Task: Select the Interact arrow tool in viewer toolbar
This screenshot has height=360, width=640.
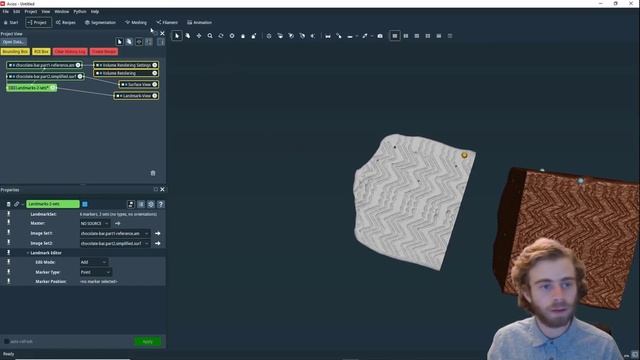Action: [177, 36]
